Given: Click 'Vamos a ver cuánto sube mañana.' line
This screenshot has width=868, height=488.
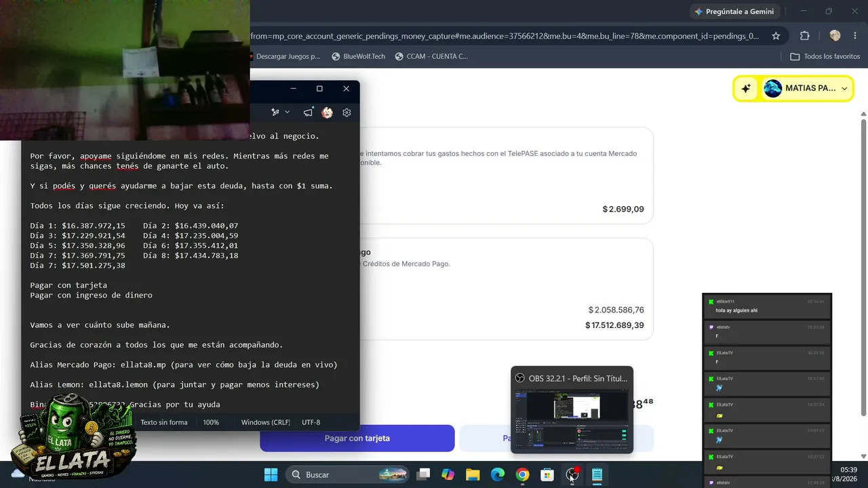Looking at the screenshot, I should pos(100,325).
